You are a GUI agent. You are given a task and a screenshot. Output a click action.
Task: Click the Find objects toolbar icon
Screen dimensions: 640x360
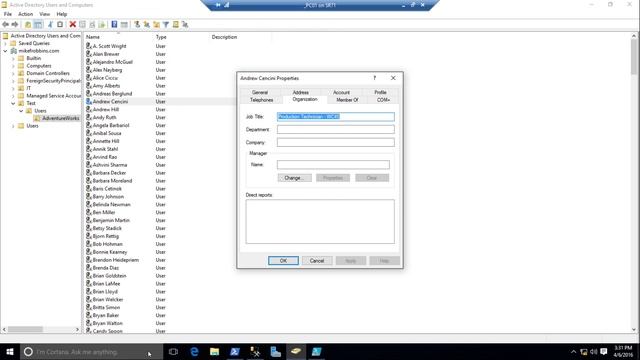[x=176, y=24]
